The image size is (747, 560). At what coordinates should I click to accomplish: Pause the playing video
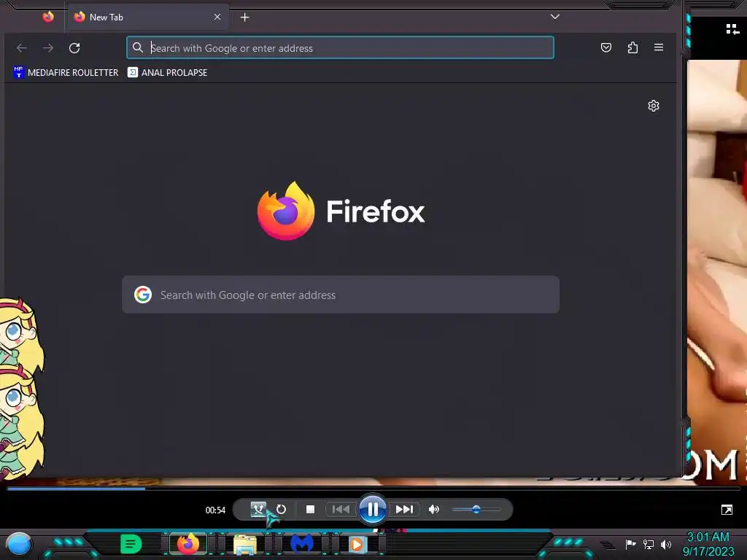pos(373,510)
